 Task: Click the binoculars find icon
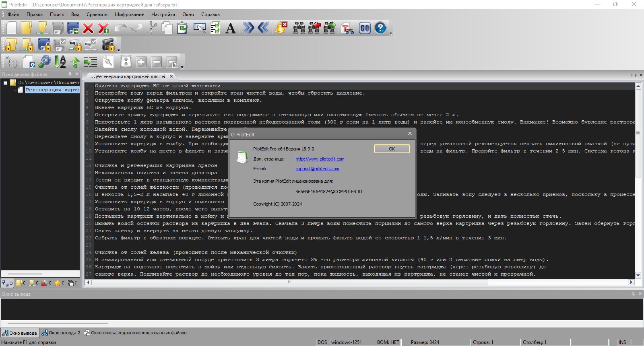click(299, 28)
